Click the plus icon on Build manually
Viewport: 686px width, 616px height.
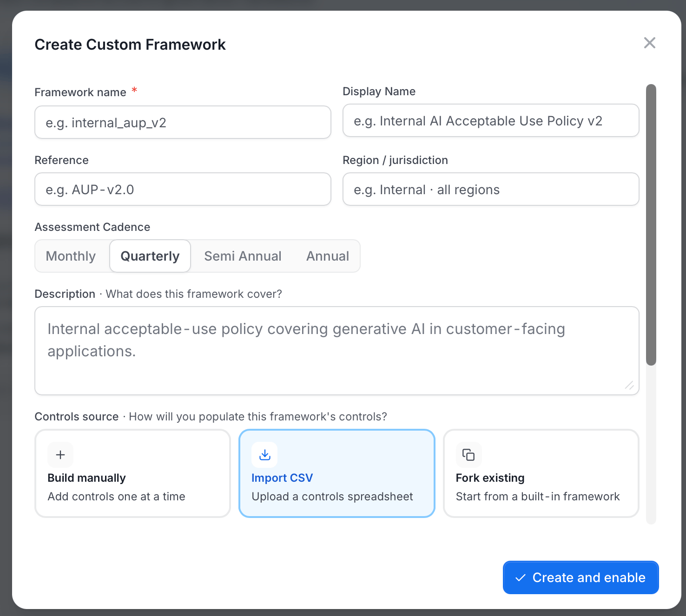point(60,455)
